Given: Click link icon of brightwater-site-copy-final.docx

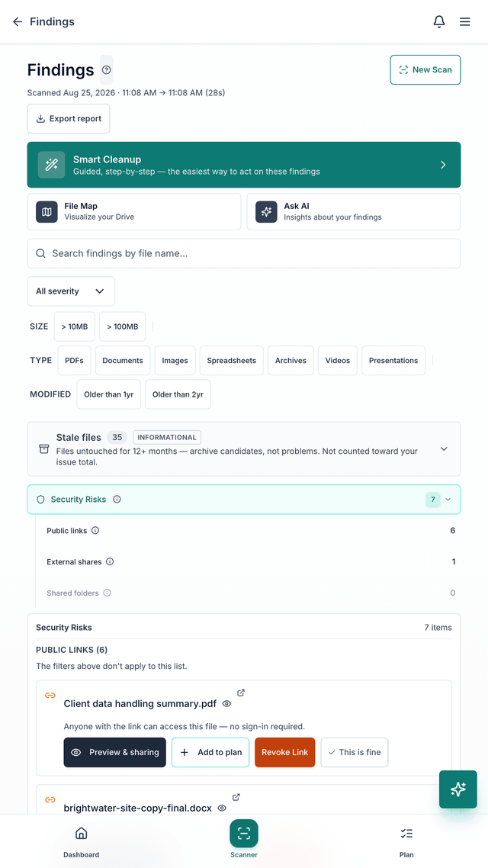Looking at the screenshot, I should [50, 799].
